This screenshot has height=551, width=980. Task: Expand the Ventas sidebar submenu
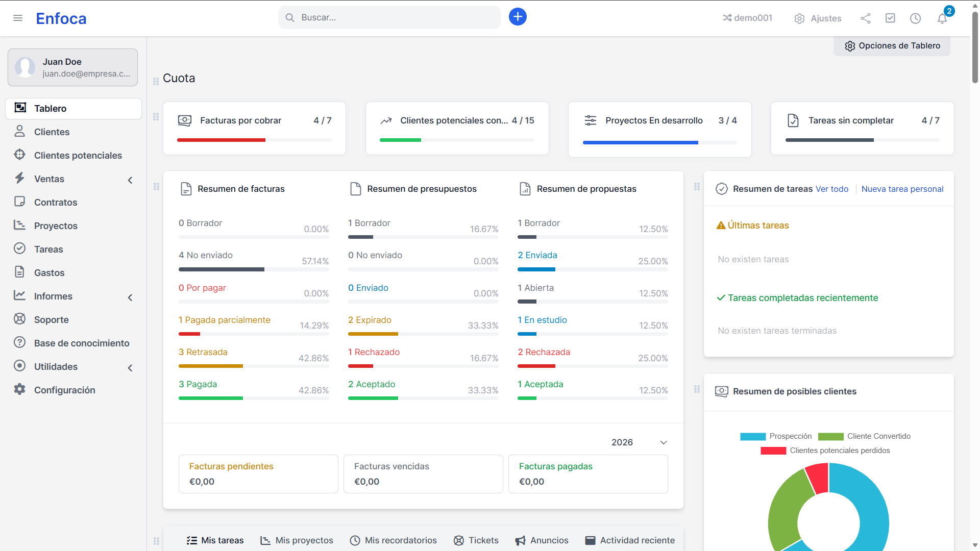pos(130,180)
